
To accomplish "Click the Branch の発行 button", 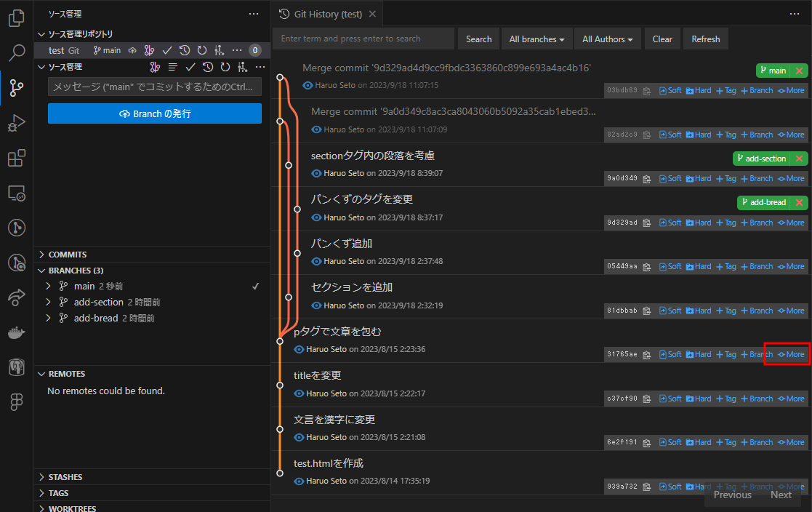I will pos(154,113).
